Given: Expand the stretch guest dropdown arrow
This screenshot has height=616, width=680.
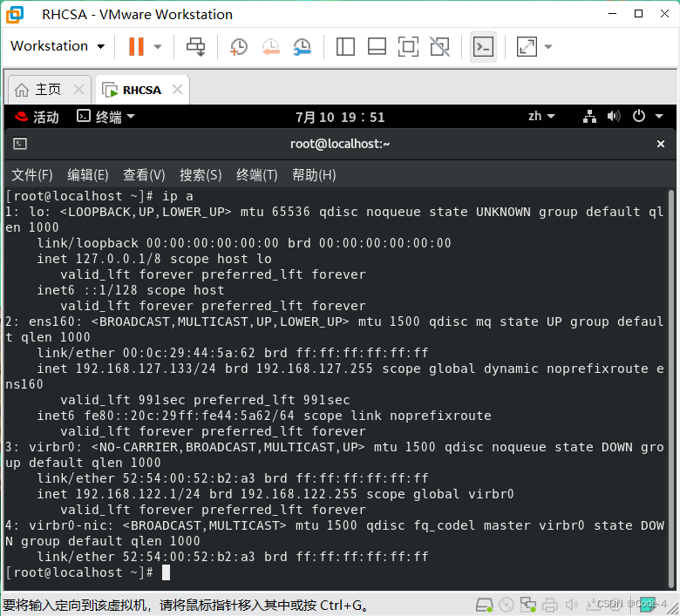Looking at the screenshot, I should coord(548,46).
